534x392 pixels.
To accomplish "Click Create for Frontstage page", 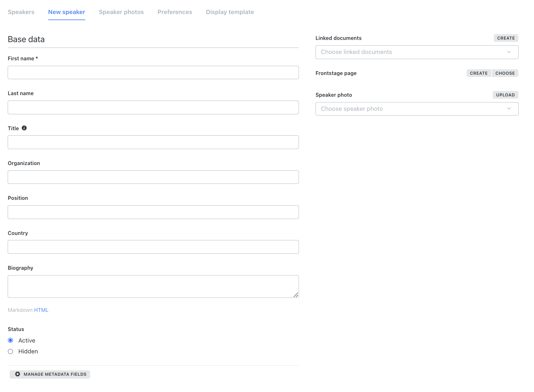I will [x=479, y=73].
